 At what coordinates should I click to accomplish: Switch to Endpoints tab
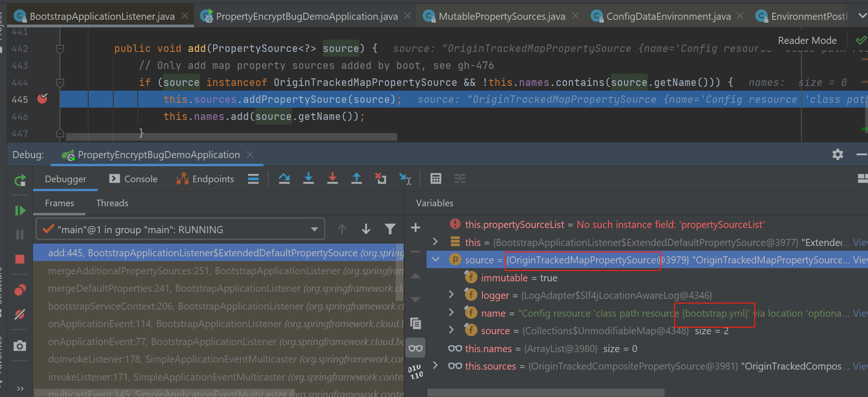[x=205, y=179]
